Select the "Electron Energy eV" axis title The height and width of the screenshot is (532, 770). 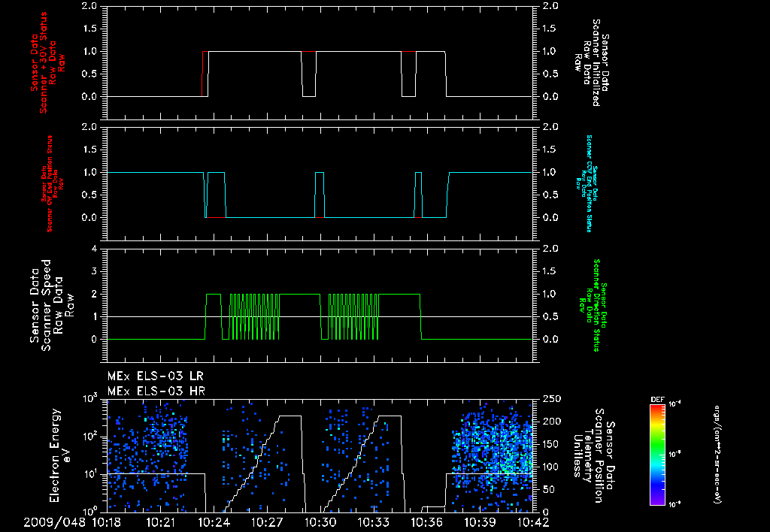60,455
